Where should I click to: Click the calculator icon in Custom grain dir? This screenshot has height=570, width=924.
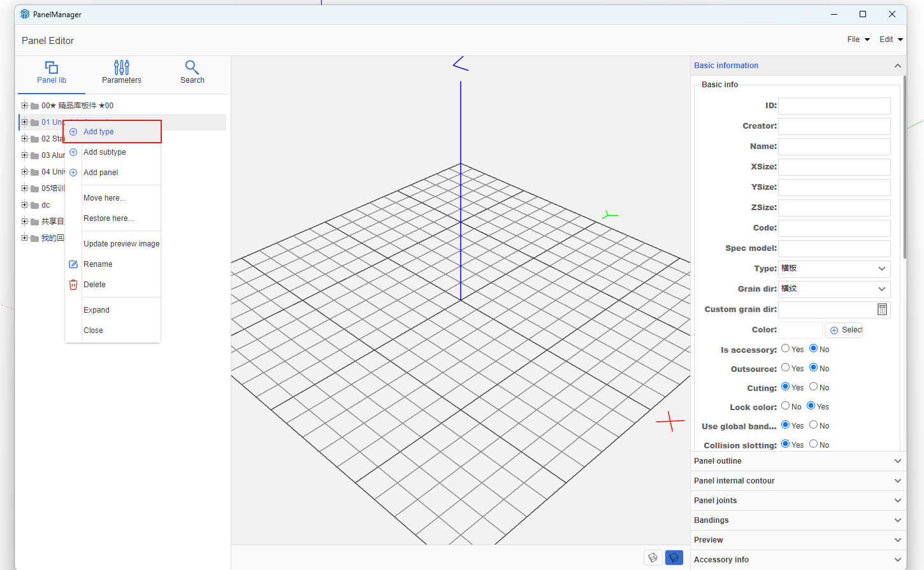coord(882,310)
